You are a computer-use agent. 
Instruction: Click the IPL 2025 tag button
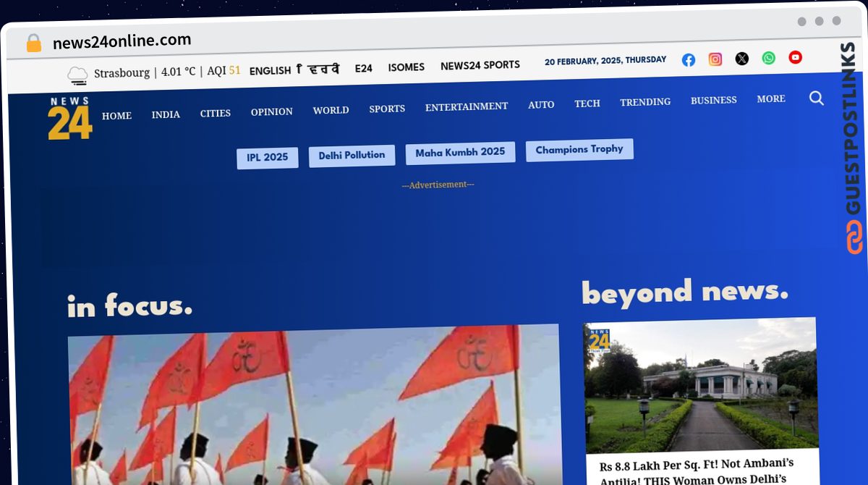tap(267, 158)
